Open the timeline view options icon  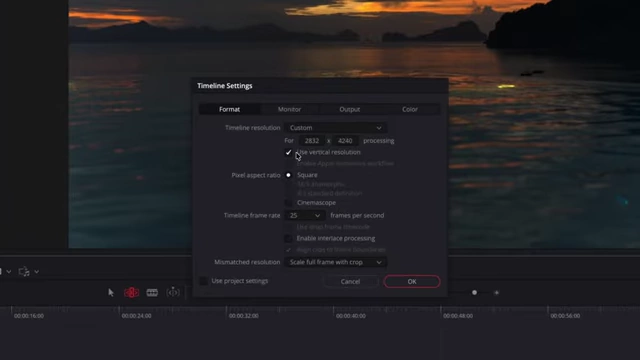point(24,271)
